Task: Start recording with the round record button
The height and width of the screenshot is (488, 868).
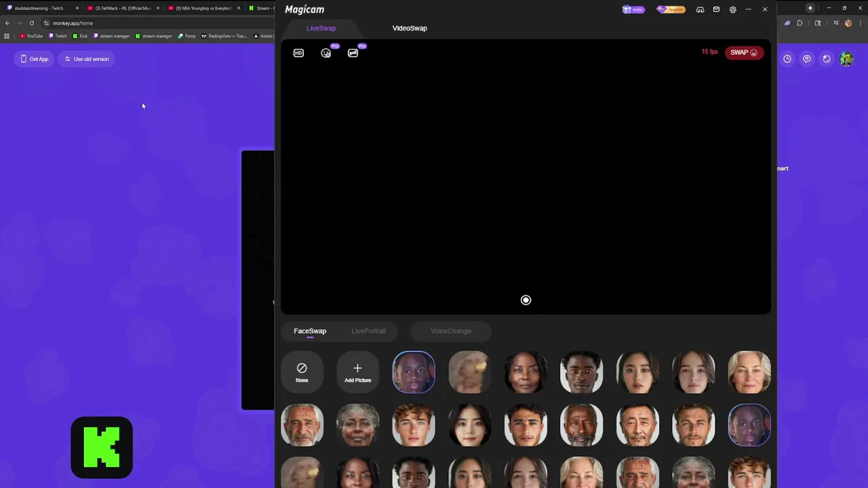Action: click(526, 300)
